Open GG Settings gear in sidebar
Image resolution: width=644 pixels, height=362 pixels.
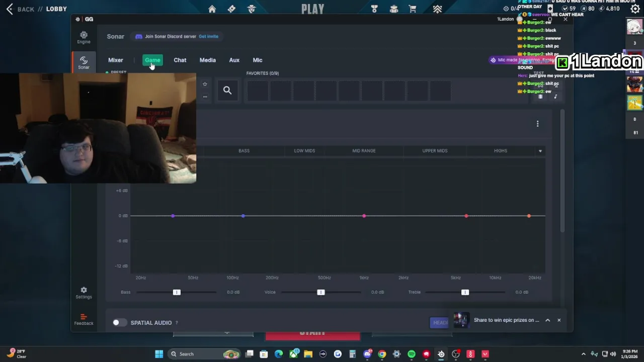(84, 293)
